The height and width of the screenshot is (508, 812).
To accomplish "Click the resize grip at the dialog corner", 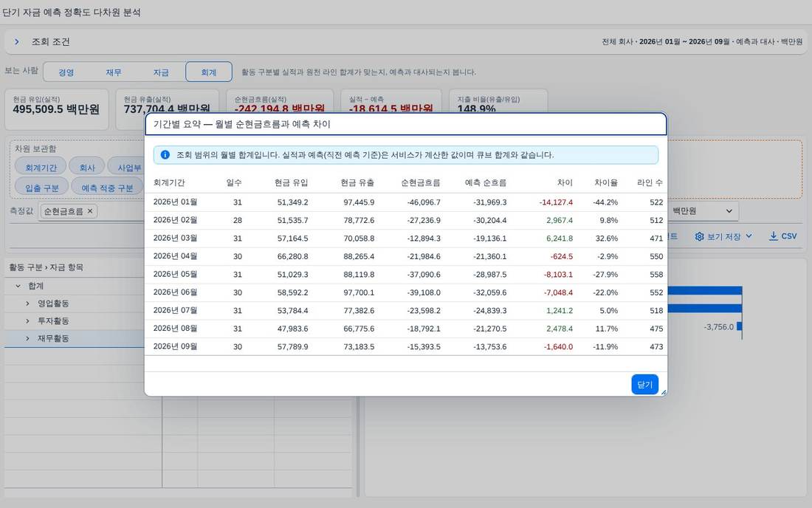I will pos(663,393).
